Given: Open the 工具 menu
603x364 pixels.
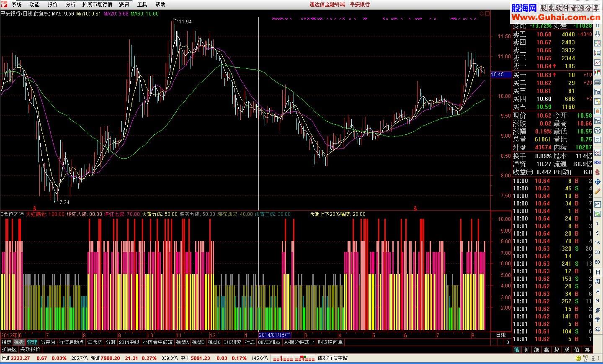Looking at the screenshot, I should pos(142,4).
